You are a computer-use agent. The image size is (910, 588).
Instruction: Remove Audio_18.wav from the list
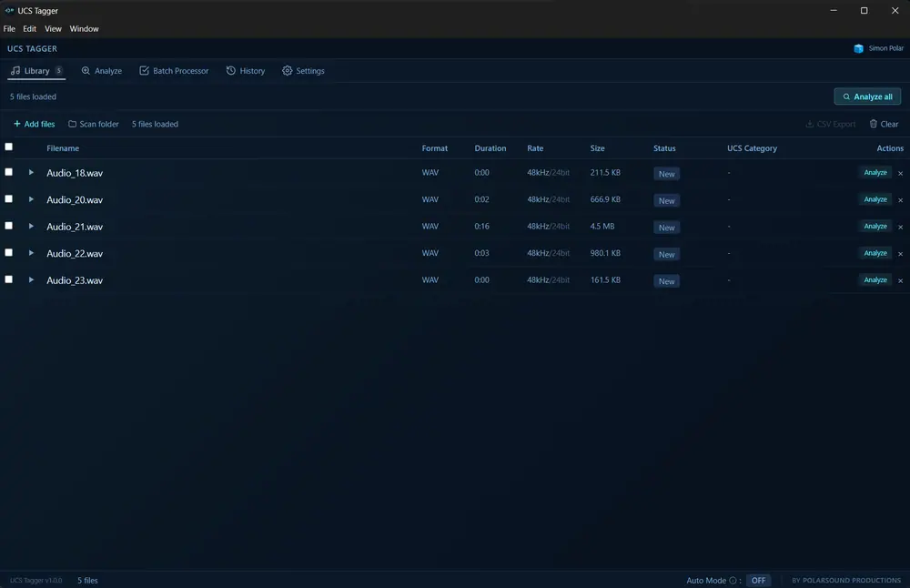(x=900, y=173)
